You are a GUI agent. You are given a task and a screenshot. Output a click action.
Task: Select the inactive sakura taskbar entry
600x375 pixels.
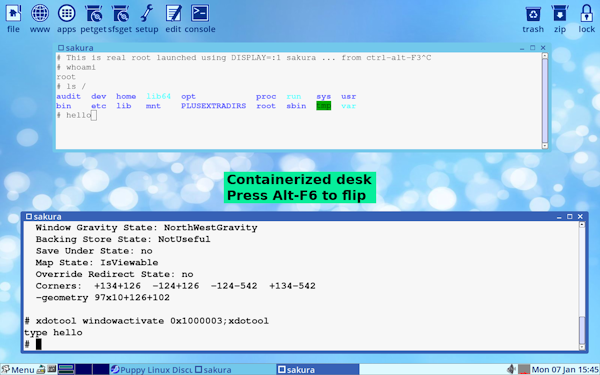[235, 370]
